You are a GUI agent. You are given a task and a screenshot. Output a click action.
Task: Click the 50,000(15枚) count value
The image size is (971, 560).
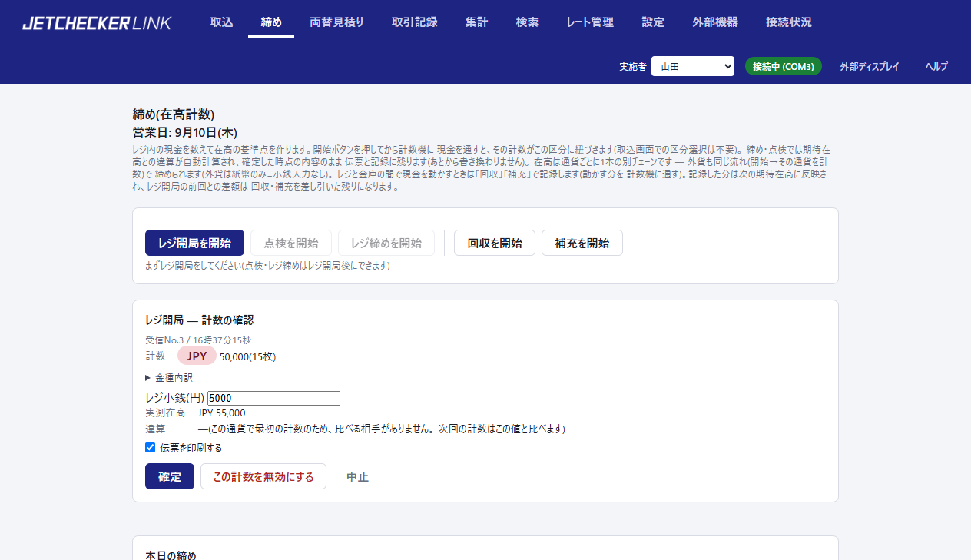247,356
